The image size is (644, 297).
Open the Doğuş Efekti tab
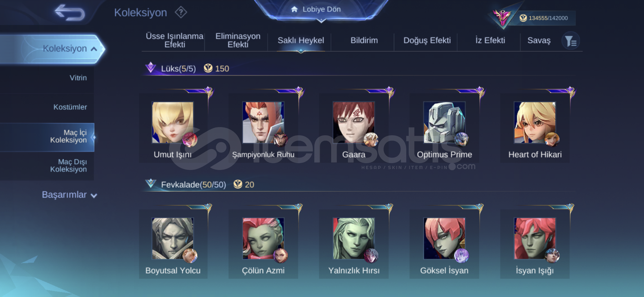pyautogui.click(x=427, y=40)
